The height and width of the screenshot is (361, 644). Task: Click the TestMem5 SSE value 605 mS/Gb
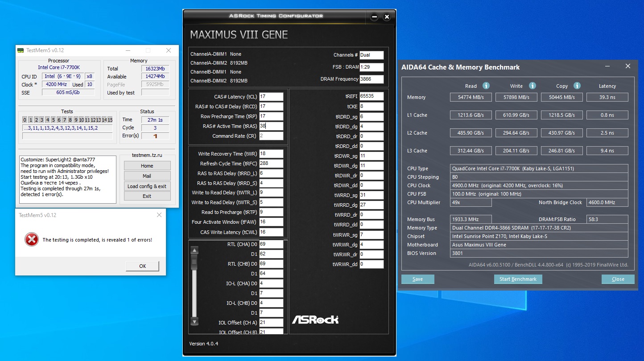[x=68, y=92]
